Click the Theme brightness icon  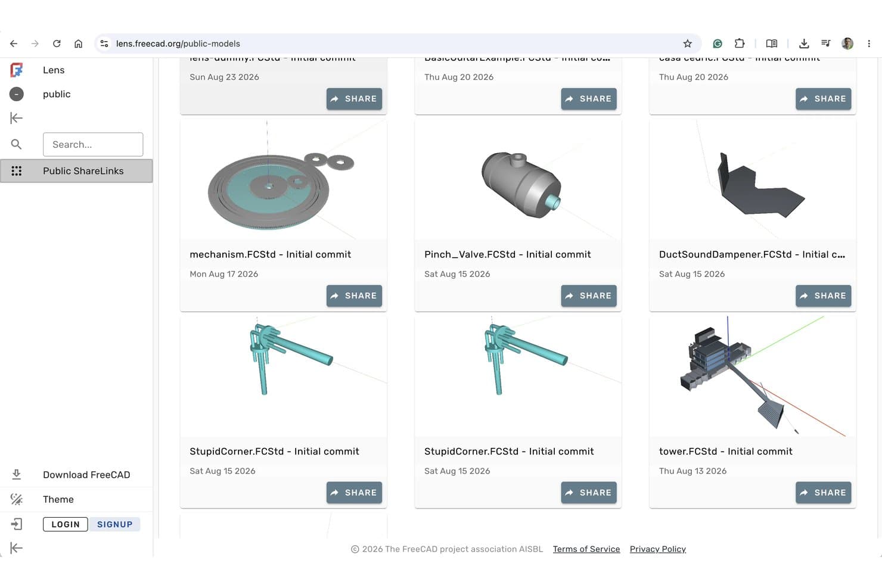[17, 499]
